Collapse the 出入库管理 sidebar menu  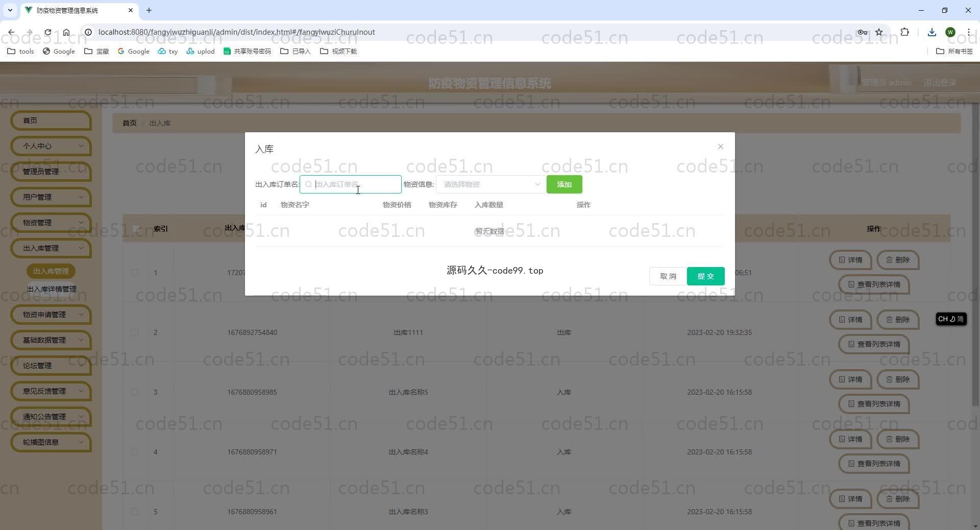click(51, 248)
